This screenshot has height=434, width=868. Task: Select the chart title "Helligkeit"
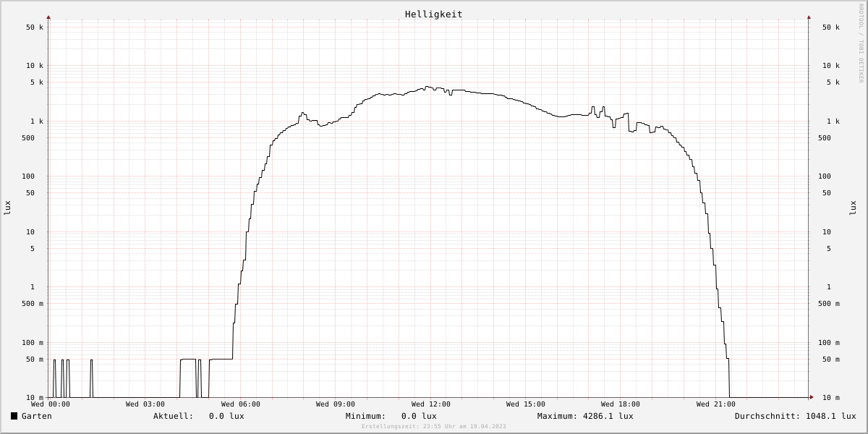point(434,14)
